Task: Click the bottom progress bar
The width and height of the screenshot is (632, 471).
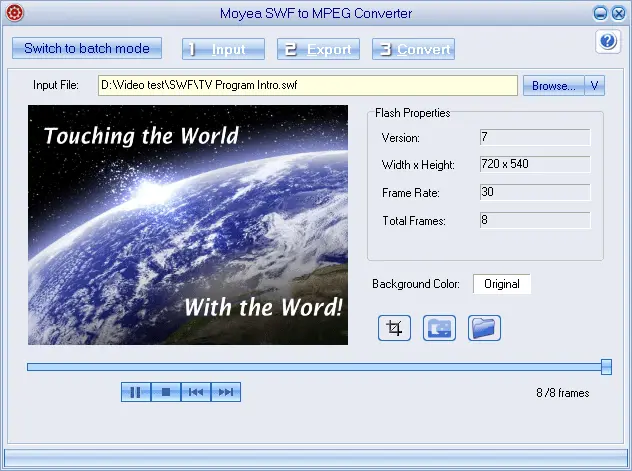Action: [x=316, y=459]
